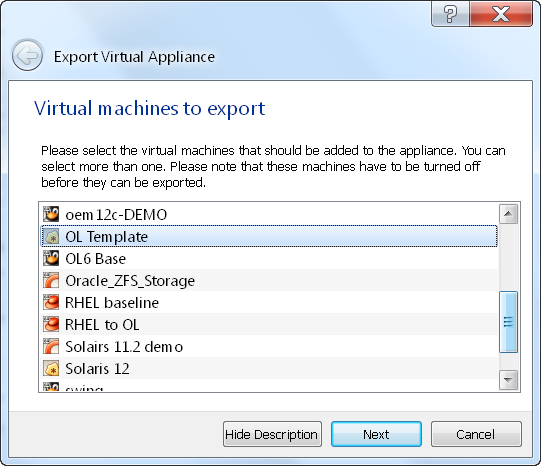This screenshot has width=541, height=466.
Task: Click the RHEL to OL red hat icon
Action: 51,324
